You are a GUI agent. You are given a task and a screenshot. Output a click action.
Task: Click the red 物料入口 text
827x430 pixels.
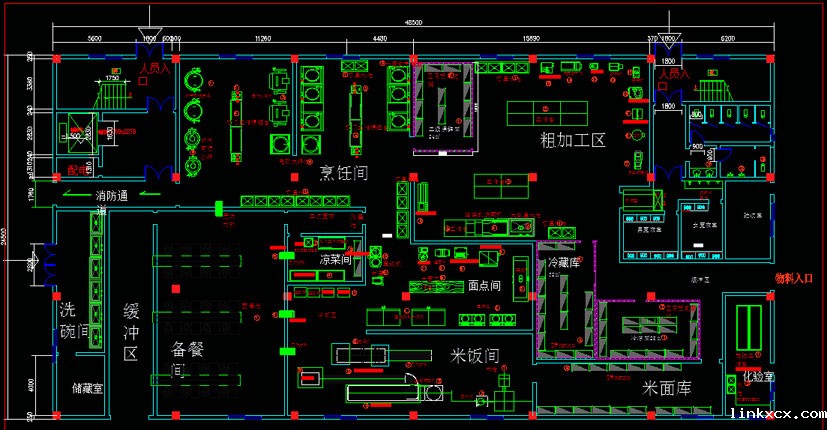(797, 279)
